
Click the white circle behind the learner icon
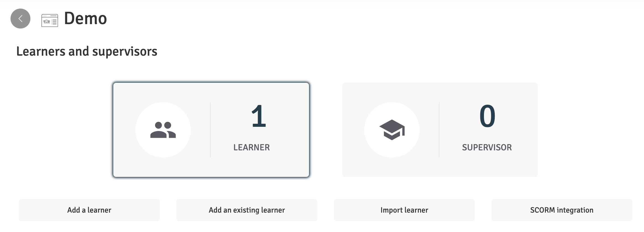tap(163, 130)
